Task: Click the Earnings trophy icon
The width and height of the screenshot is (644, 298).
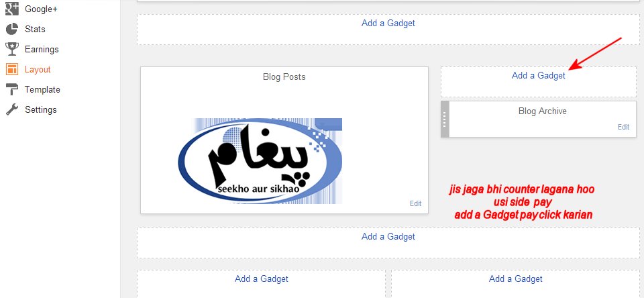Action: [12, 49]
